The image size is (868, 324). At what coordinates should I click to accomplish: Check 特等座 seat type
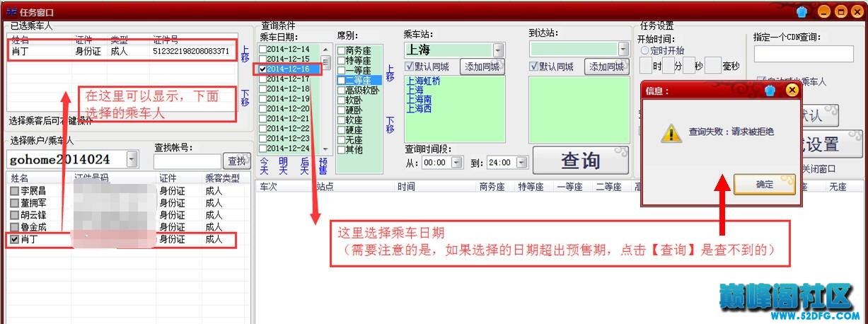click(x=341, y=61)
